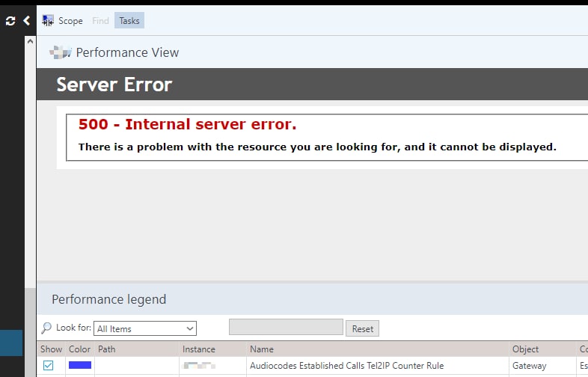
Task: Click the legend search text field
Action: click(x=286, y=327)
